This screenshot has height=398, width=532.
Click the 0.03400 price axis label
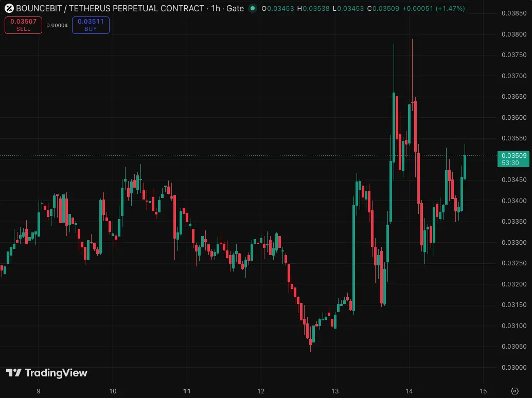coord(514,201)
